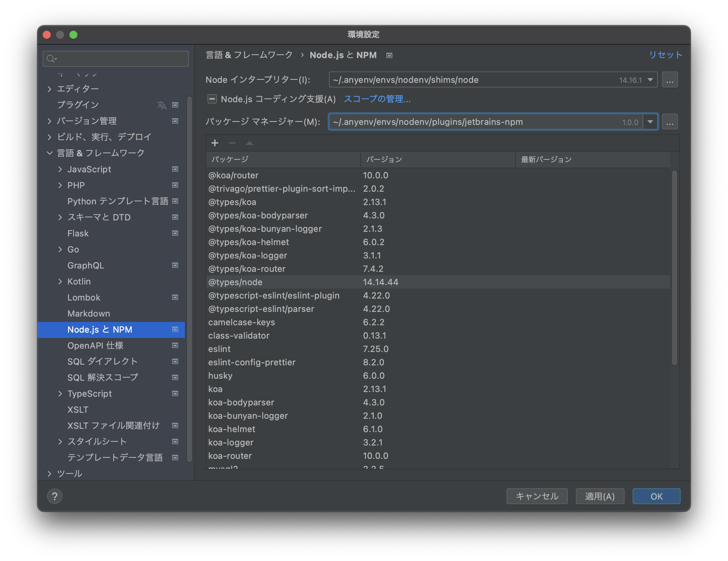
Task: Click the OK button
Action: pyautogui.click(x=656, y=497)
